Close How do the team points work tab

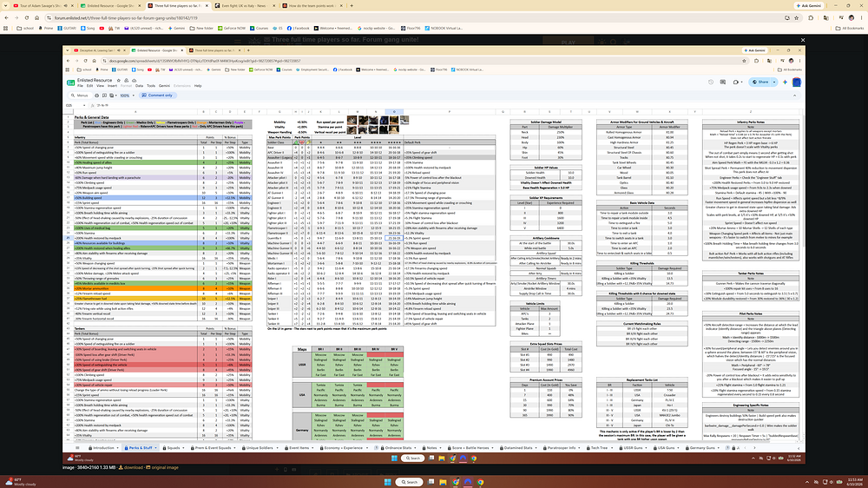pos(341,5)
